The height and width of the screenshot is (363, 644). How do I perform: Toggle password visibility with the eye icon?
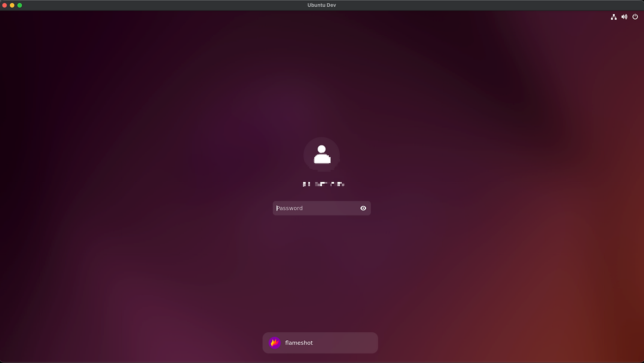(363, 208)
